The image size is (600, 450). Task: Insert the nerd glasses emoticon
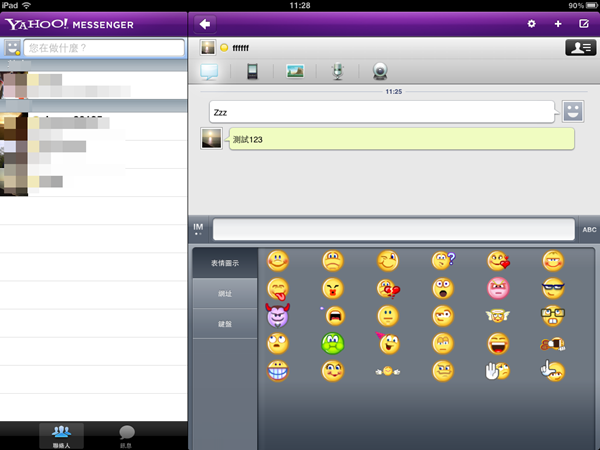pos(553,316)
